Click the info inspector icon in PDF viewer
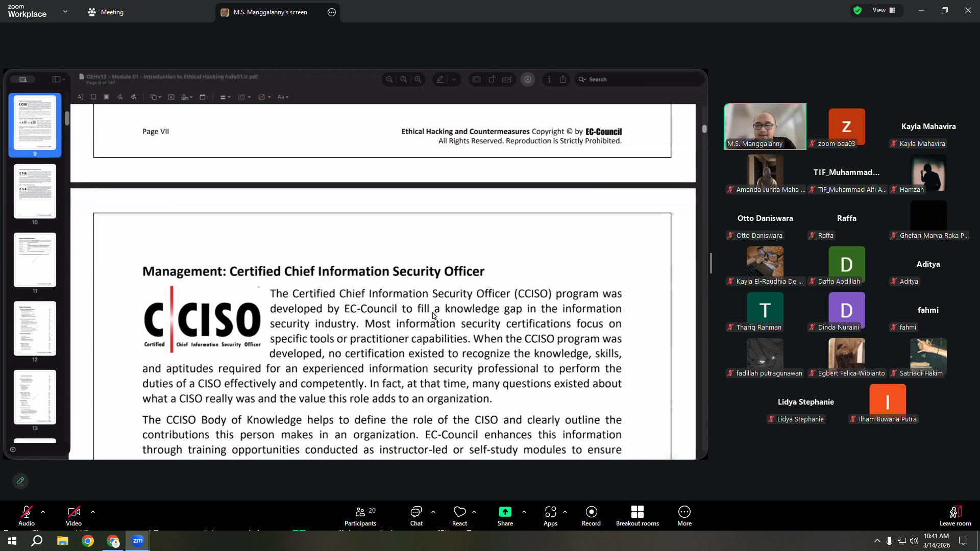This screenshot has height=551, width=980. point(549,80)
